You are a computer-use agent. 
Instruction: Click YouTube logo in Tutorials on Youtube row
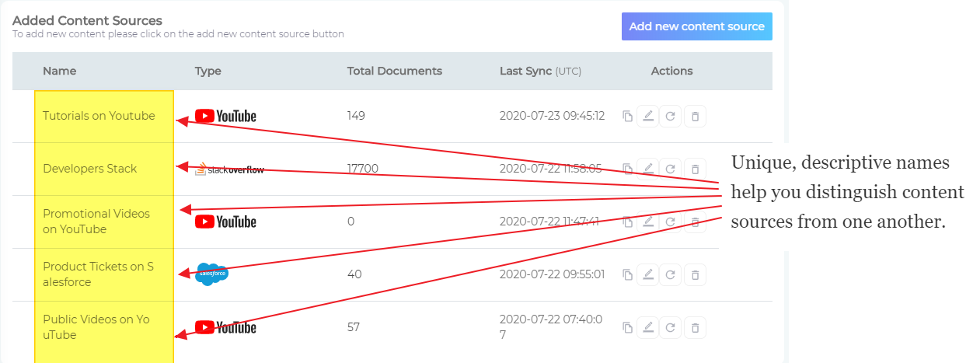(x=225, y=116)
